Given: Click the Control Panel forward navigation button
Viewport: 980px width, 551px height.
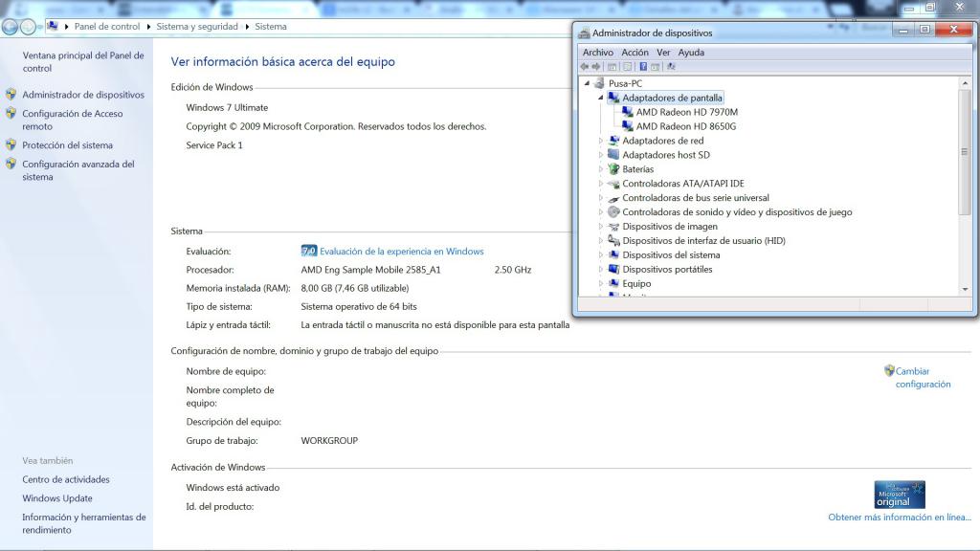Looking at the screenshot, I should pos(28,26).
